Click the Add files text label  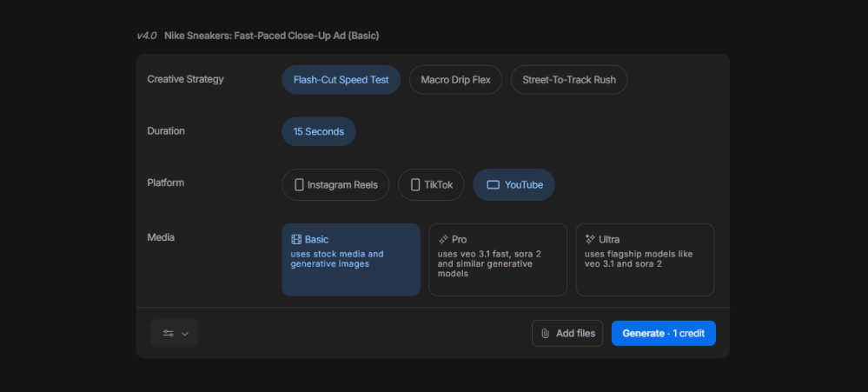pyautogui.click(x=575, y=333)
